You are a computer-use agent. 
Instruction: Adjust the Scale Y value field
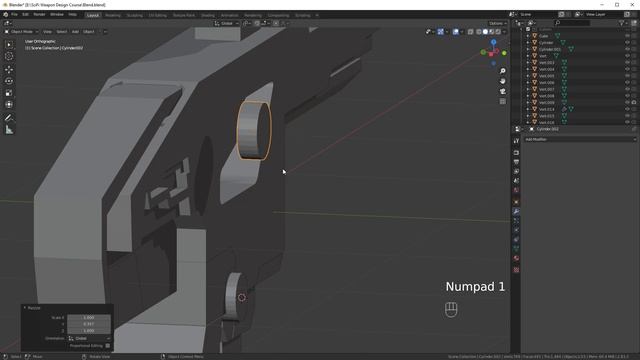pos(89,324)
